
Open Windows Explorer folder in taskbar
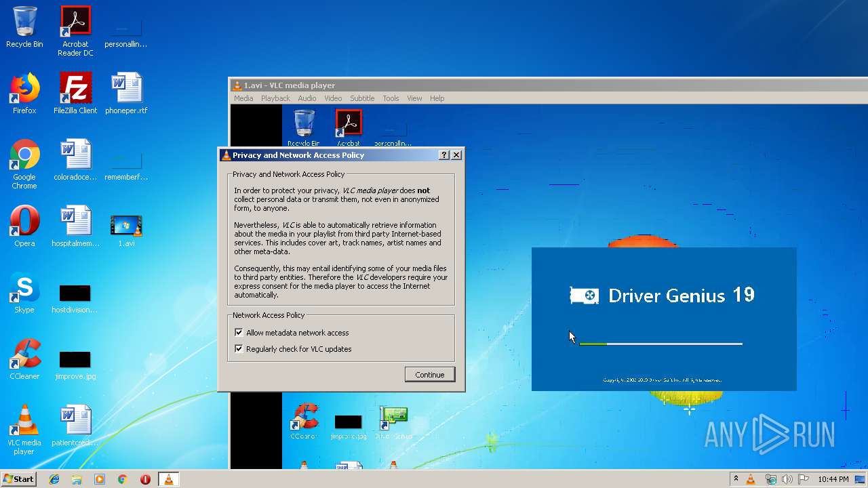coord(77,479)
